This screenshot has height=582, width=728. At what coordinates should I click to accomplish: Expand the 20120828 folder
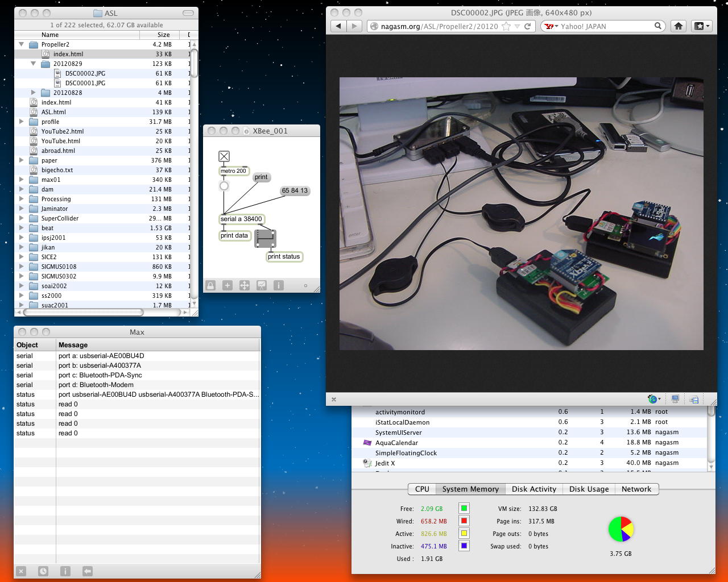tap(33, 93)
